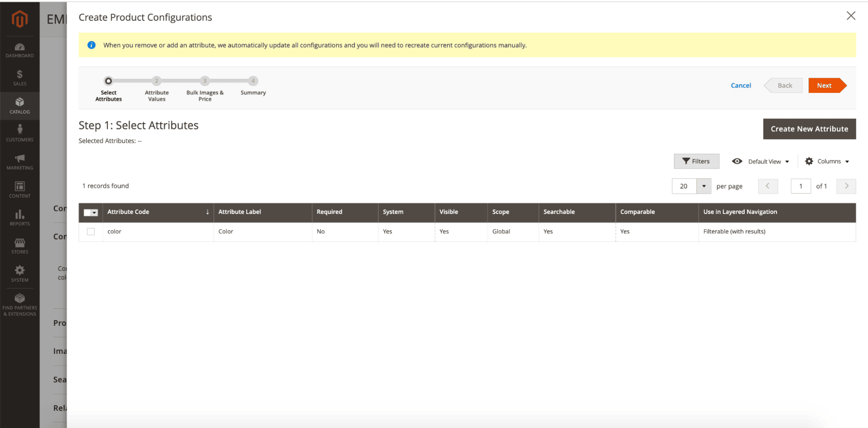The height and width of the screenshot is (428, 868).
Task: Select step 1 Select Attributes marker
Action: pos(109,81)
